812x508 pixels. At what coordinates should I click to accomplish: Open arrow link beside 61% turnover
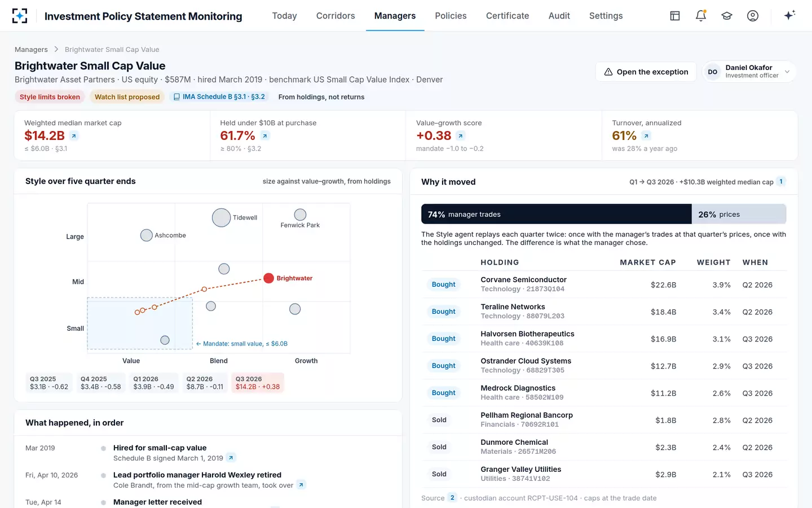[646, 136]
